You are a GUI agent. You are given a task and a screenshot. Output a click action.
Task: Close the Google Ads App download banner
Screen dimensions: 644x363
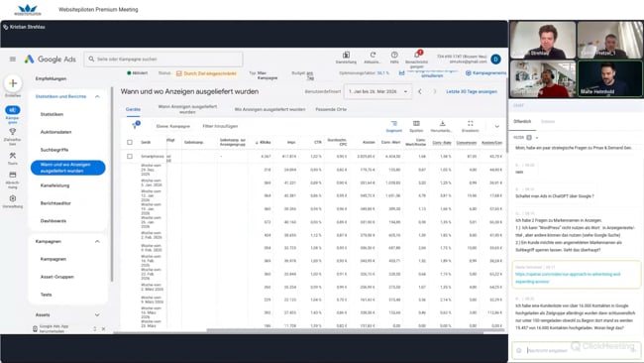pyautogui.click(x=103, y=329)
